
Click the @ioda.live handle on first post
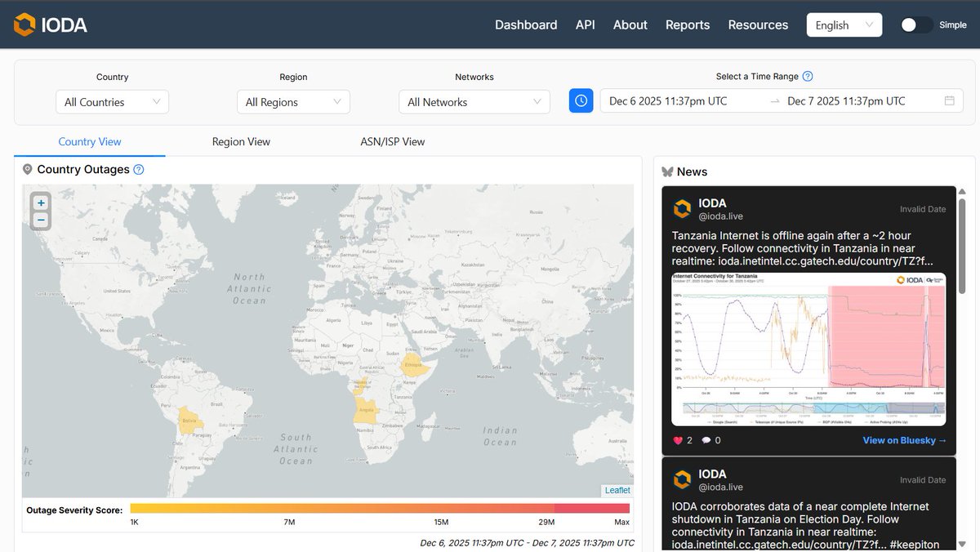(x=721, y=216)
